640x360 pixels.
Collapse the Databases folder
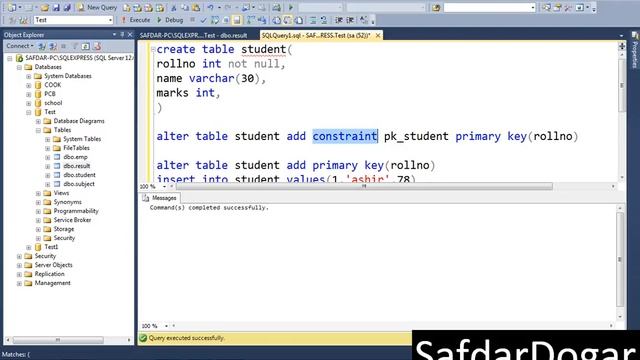[x=19, y=67]
